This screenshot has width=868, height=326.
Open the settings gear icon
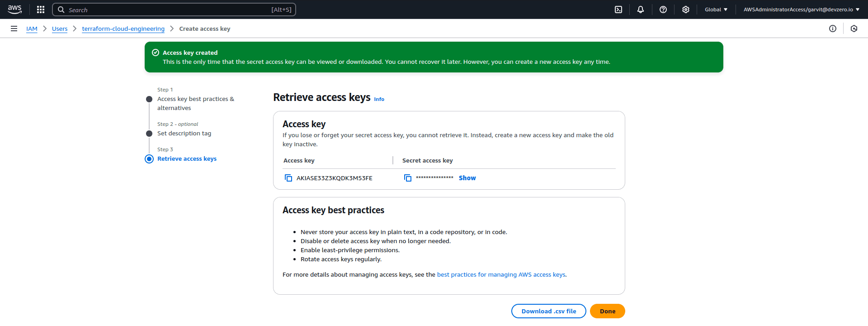(x=686, y=10)
